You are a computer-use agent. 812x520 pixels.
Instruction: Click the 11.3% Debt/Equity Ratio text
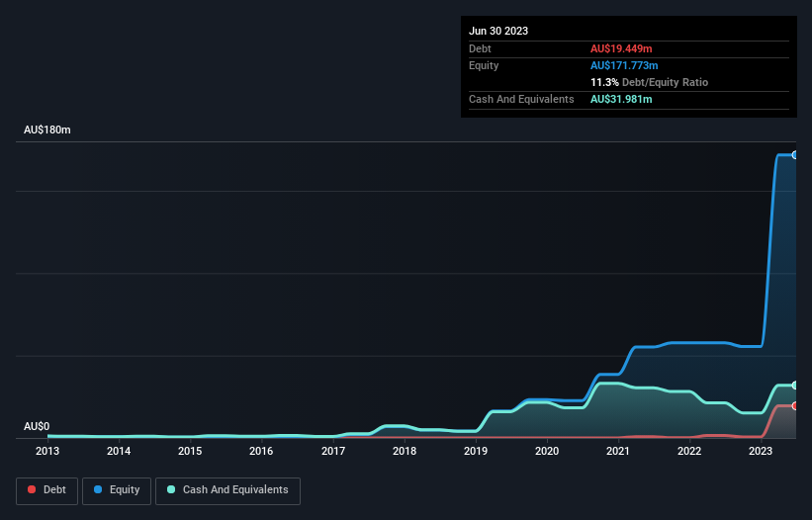tap(650, 82)
